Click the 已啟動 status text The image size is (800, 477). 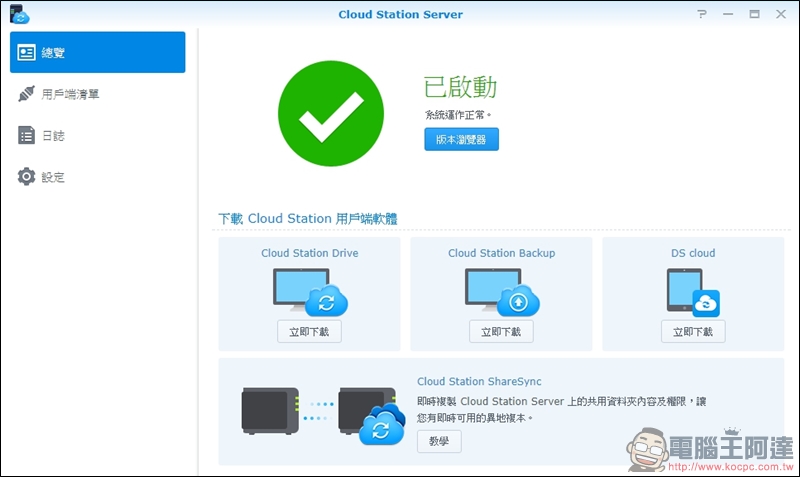[460, 87]
